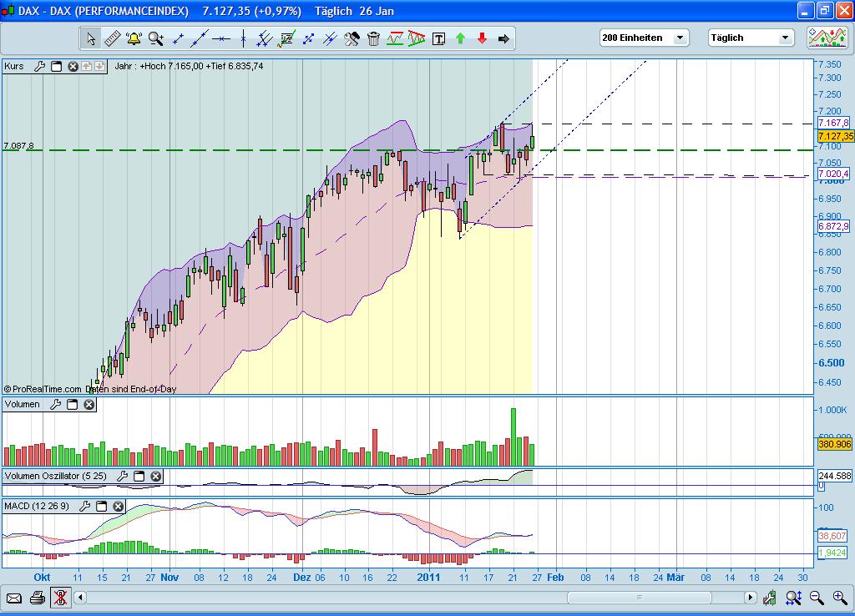Click the green up arrow toolbar icon

(x=460, y=38)
